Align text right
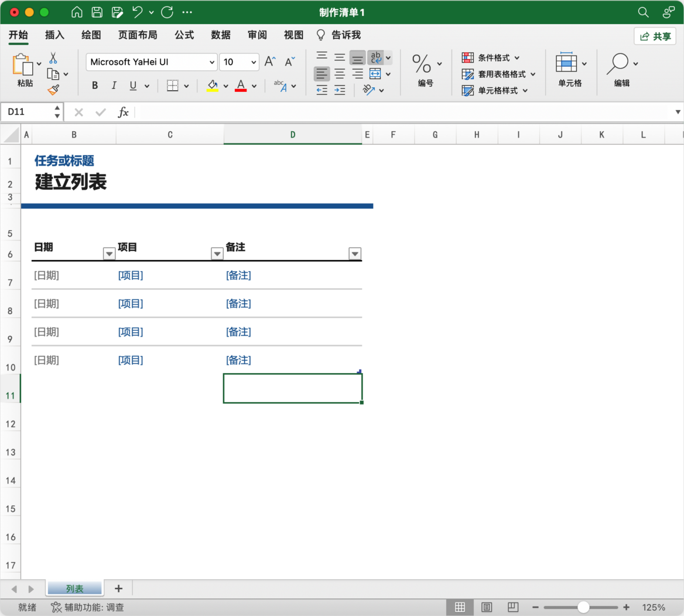 pos(357,73)
